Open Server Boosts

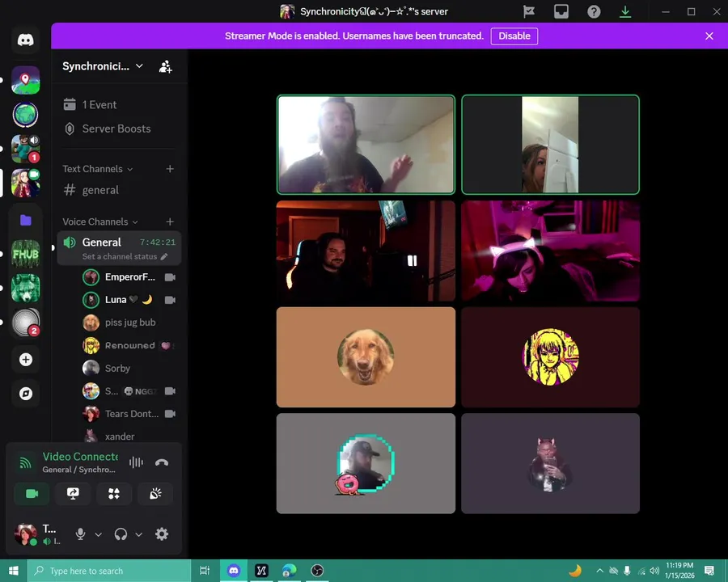(x=120, y=129)
